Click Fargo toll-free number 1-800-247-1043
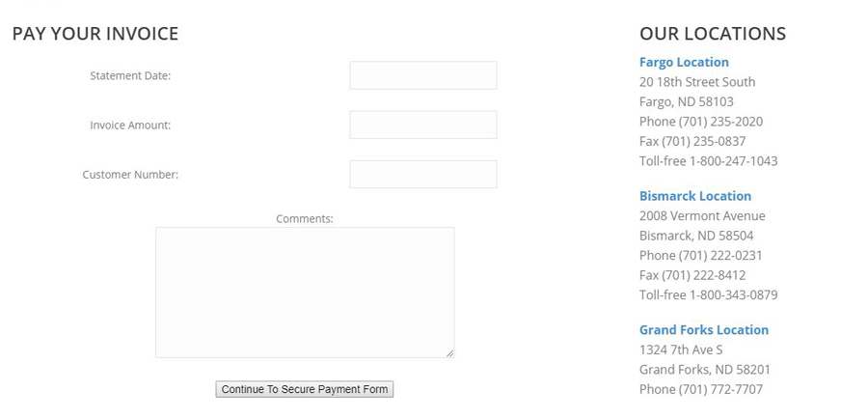Screen dimensions: 868x420 point(734,161)
